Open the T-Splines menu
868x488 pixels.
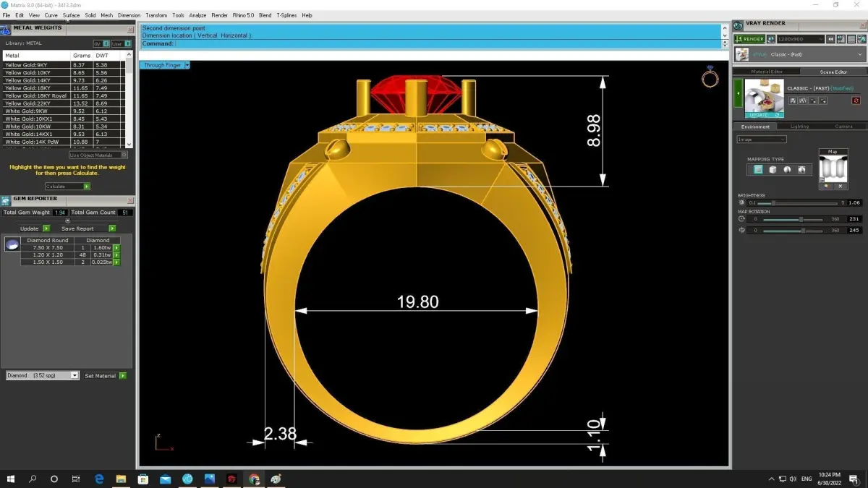tap(286, 15)
